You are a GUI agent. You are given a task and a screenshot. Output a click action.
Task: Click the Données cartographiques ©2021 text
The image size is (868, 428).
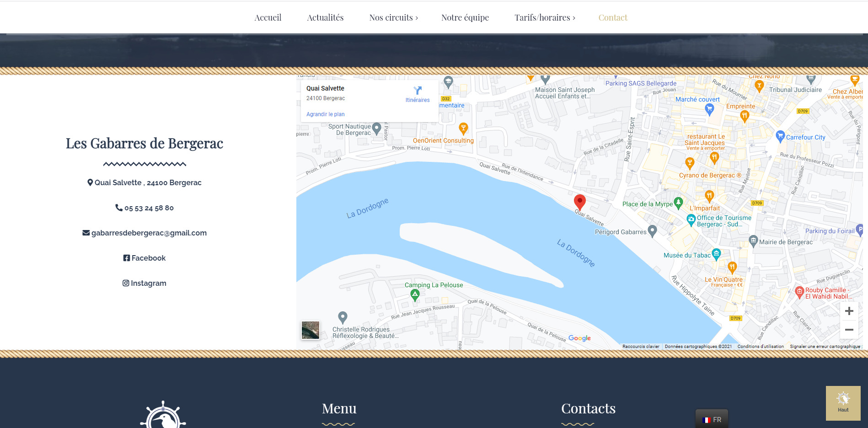click(x=698, y=347)
